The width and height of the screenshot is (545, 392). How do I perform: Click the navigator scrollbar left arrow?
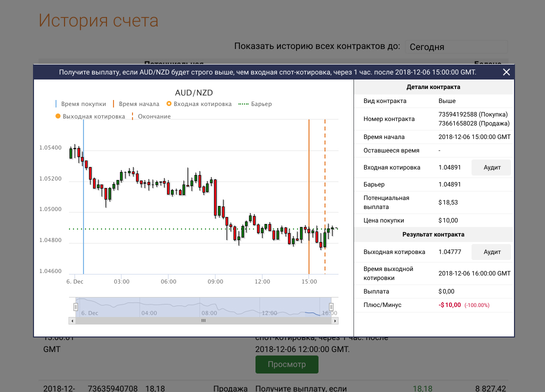tap(72, 320)
